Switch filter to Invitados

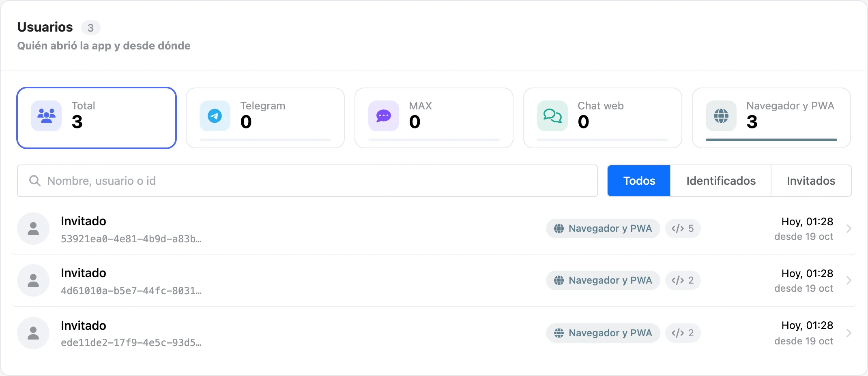click(811, 181)
